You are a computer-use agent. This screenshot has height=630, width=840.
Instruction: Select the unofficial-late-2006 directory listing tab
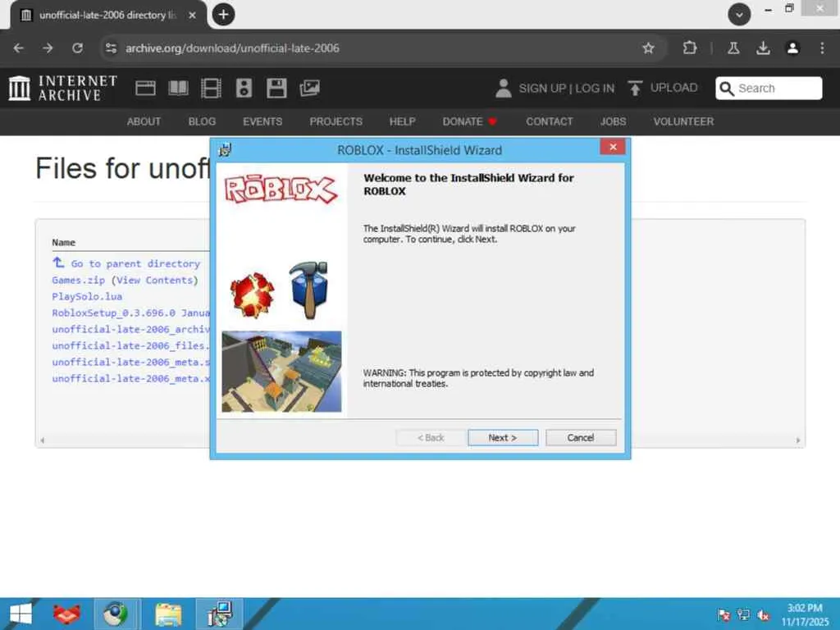click(107, 15)
